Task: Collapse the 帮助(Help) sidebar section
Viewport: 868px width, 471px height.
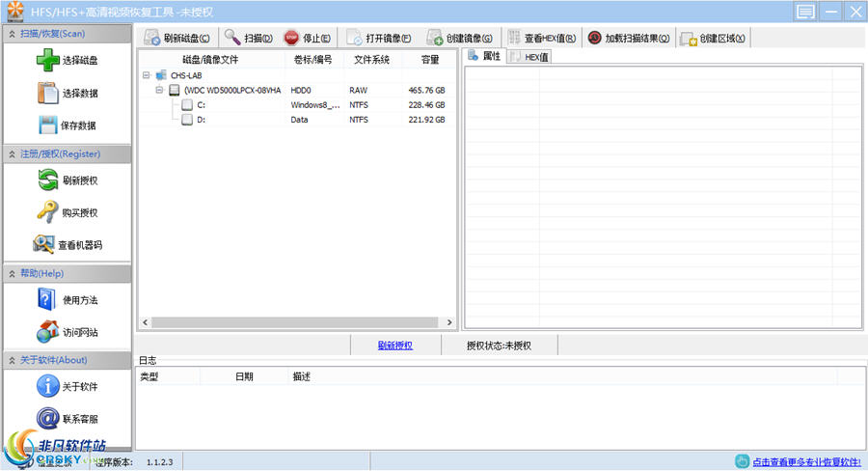Action: 12,273
